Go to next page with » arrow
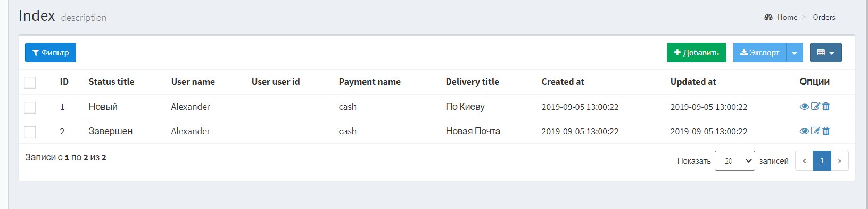 tap(840, 161)
